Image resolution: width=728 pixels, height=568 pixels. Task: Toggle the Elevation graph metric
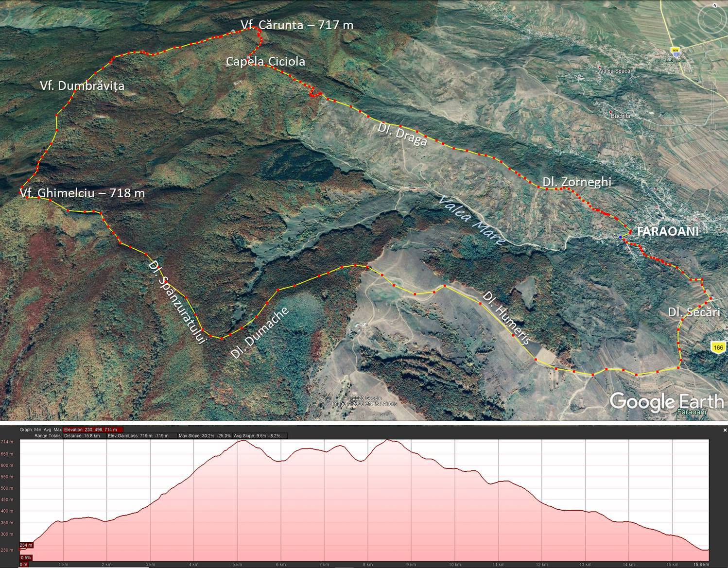(93, 430)
